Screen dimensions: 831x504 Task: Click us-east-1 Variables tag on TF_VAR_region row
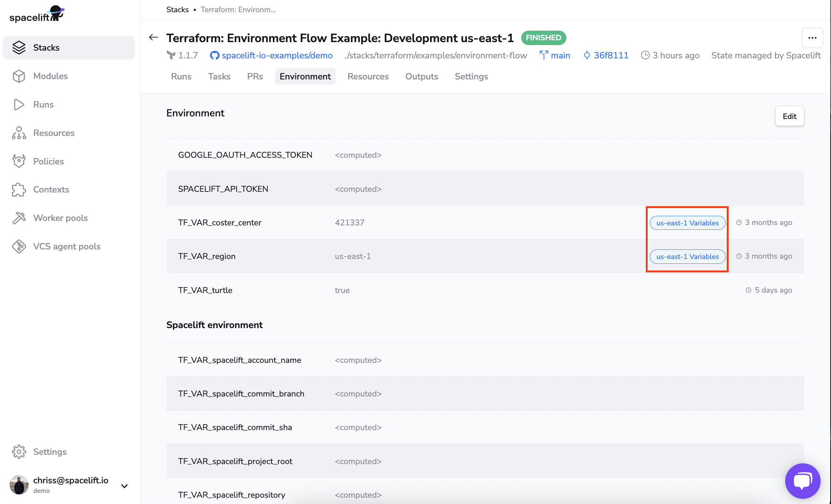pyautogui.click(x=687, y=256)
